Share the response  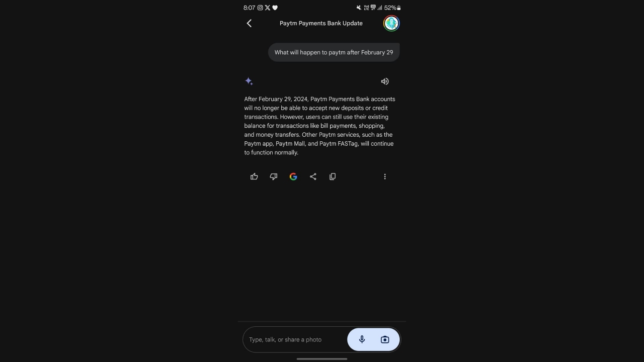tap(313, 176)
